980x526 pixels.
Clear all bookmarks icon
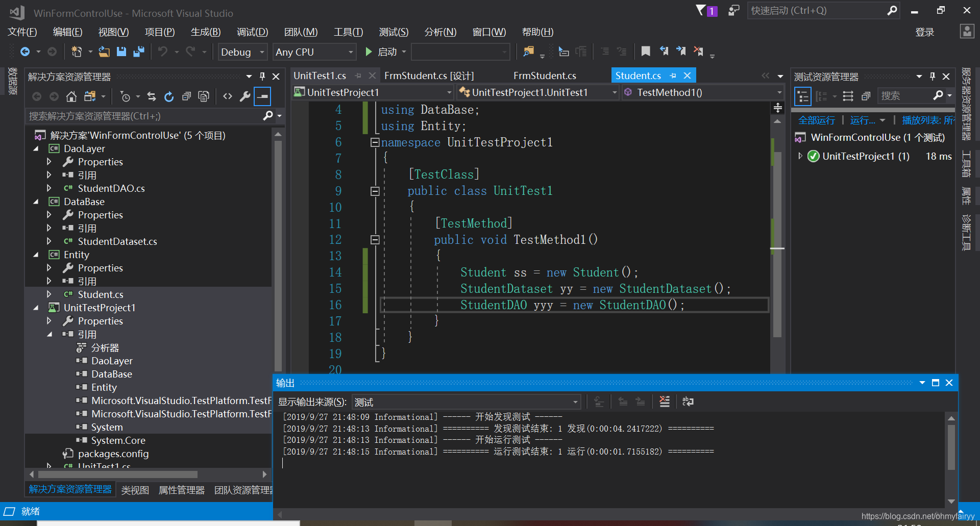pyautogui.click(x=698, y=51)
